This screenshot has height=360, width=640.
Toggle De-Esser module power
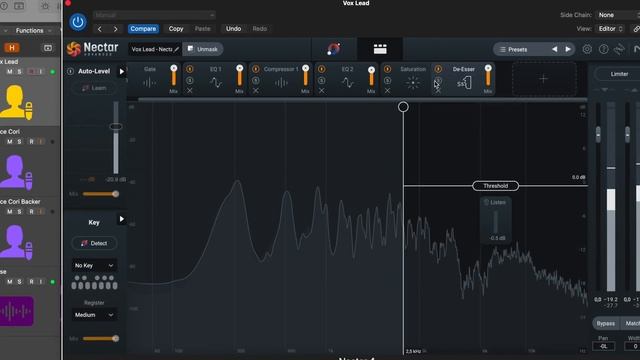pyautogui.click(x=438, y=69)
